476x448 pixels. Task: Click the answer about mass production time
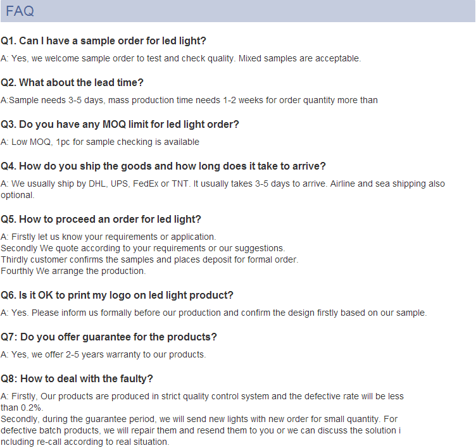(189, 100)
